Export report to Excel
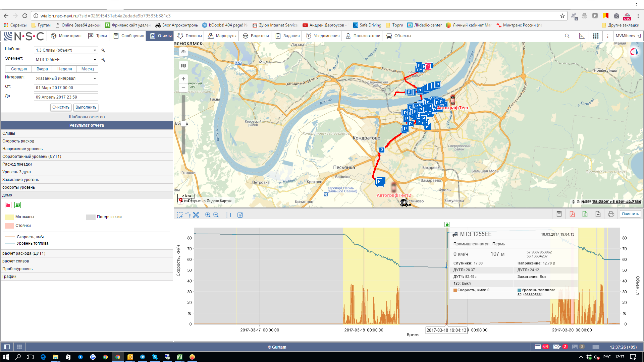The height and width of the screenshot is (362, 644). tap(585, 214)
